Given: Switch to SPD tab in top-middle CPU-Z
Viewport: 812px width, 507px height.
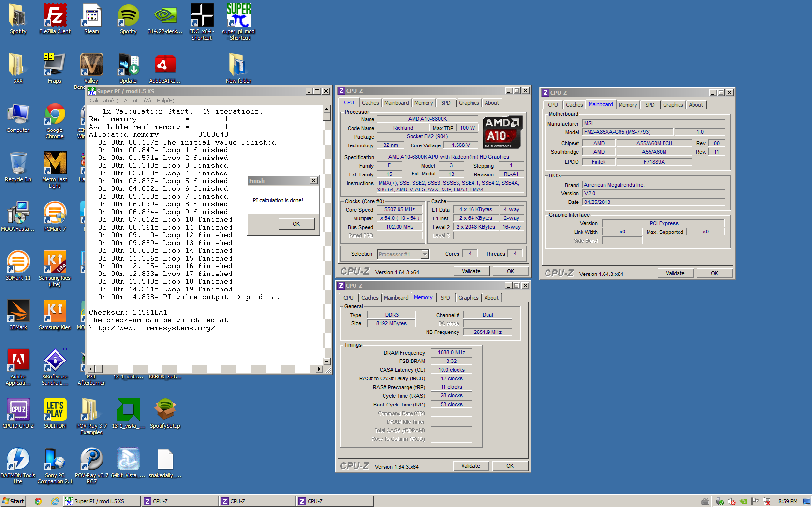Looking at the screenshot, I should tap(446, 103).
